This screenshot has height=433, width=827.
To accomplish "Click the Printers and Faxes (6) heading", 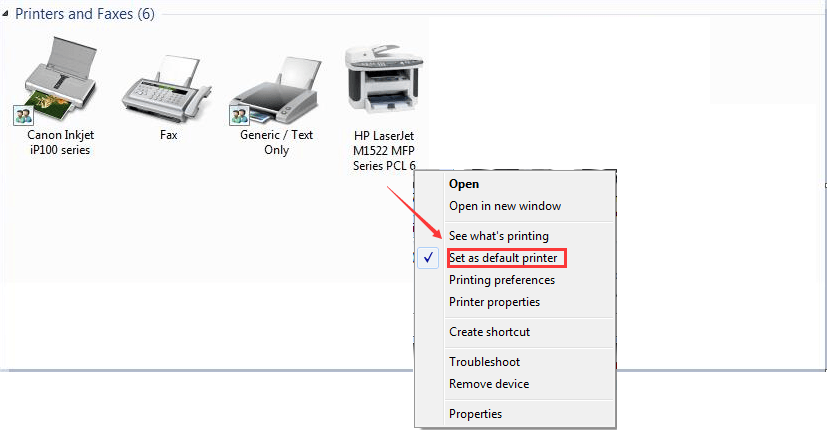I will 85,14.
